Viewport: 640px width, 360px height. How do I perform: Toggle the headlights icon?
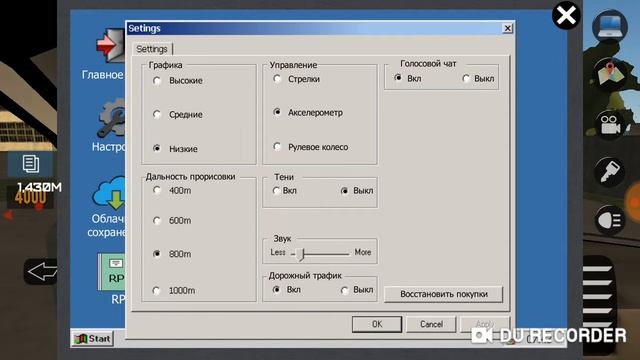(610, 220)
